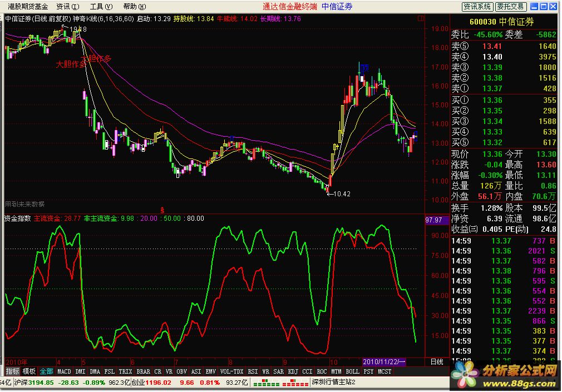Click the 资讯系统 button
Image resolution: width=562 pixels, height=392 pixels.
pyautogui.click(x=477, y=7)
